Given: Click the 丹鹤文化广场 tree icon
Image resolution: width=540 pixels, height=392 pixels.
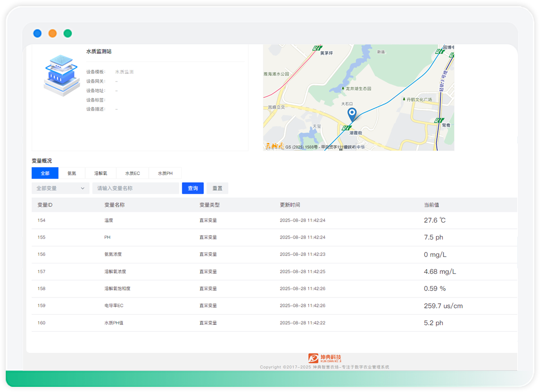Looking at the screenshot, I should point(403,99).
